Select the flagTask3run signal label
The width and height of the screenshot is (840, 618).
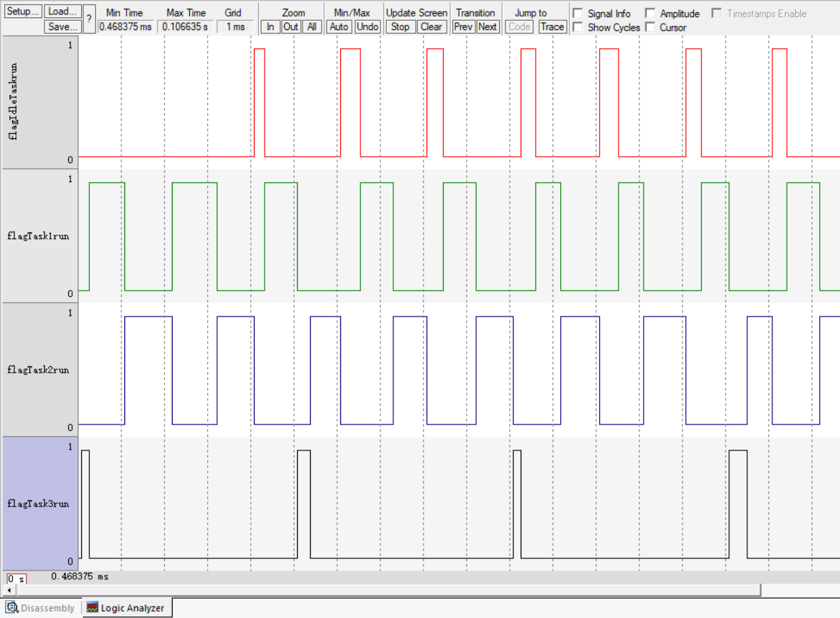[40, 504]
